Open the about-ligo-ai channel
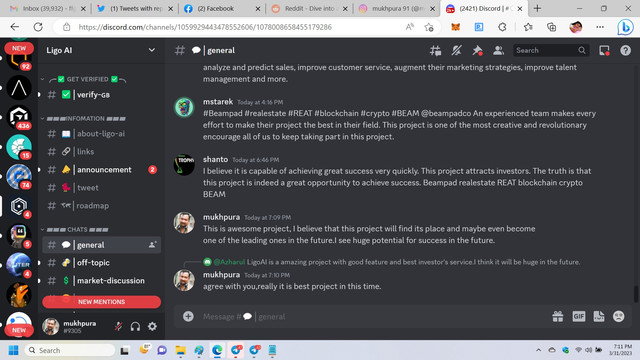This screenshot has width=640, height=360. tap(101, 133)
